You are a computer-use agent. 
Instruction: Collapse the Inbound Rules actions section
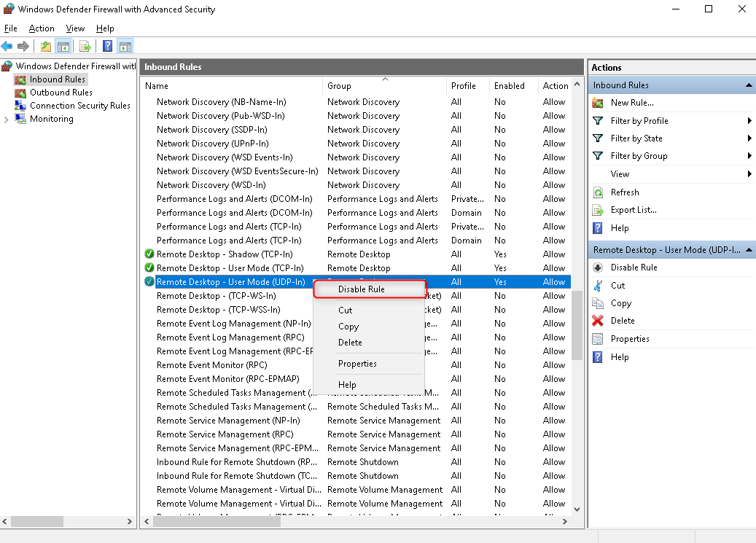(x=749, y=85)
